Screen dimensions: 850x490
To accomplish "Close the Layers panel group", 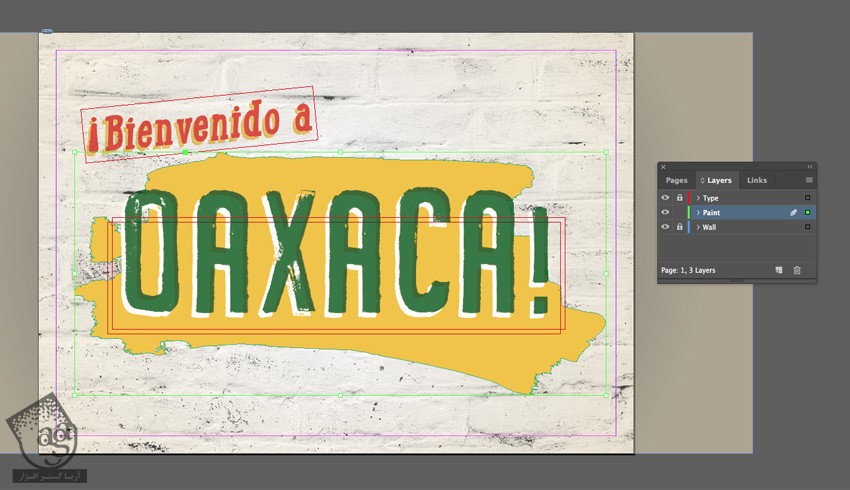I will pos(663,167).
